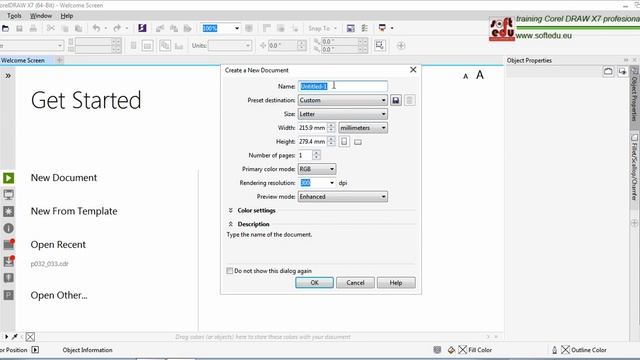Click the Save disk icon in toolbar

click(x=19, y=28)
